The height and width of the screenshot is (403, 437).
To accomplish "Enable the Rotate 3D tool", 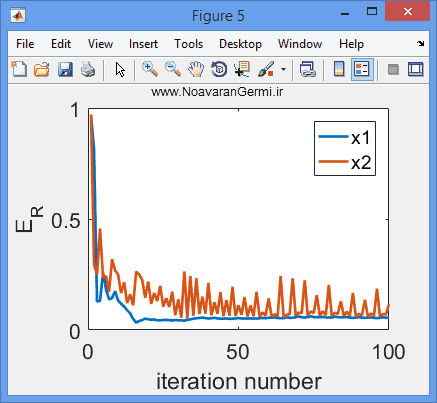I will click(219, 69).
